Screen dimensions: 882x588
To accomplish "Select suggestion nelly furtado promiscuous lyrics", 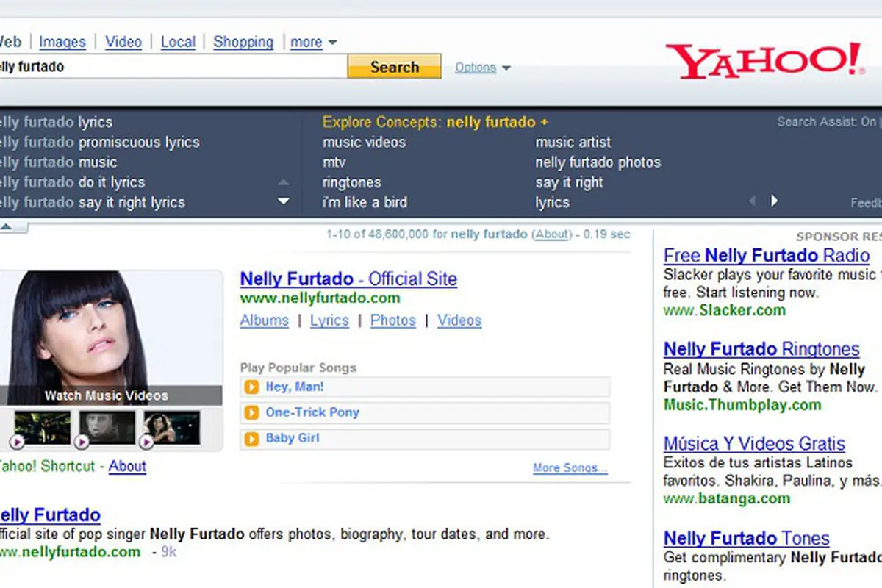I will [99, 143].
